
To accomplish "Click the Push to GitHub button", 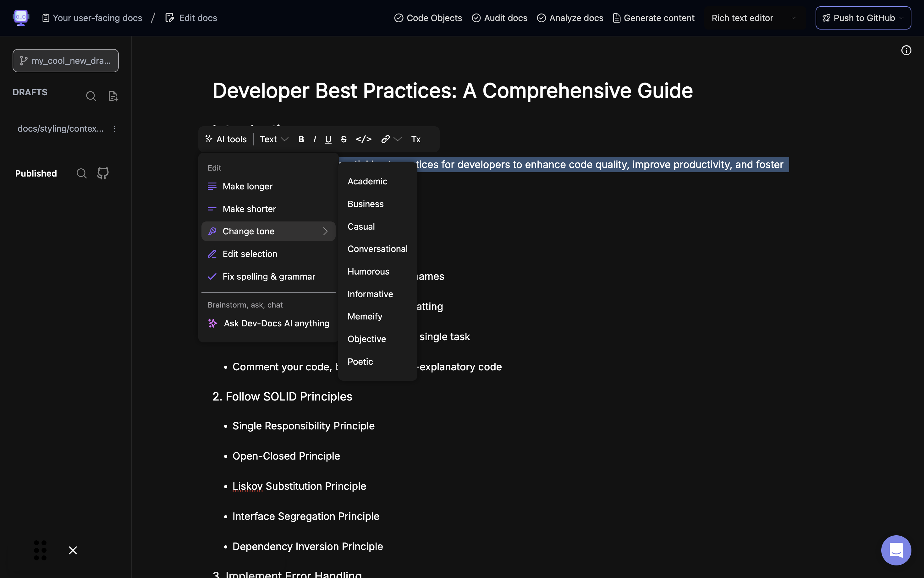I will click(x=863, y=18).
